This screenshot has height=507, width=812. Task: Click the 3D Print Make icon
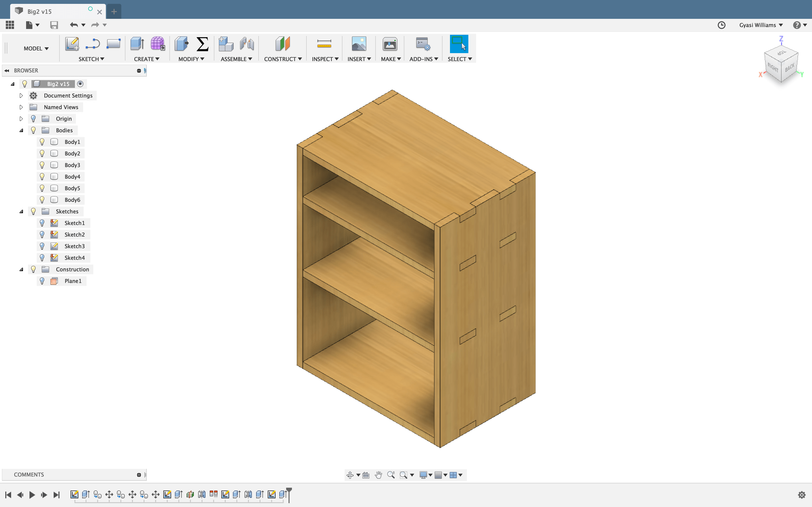click(x=390, y=44)
